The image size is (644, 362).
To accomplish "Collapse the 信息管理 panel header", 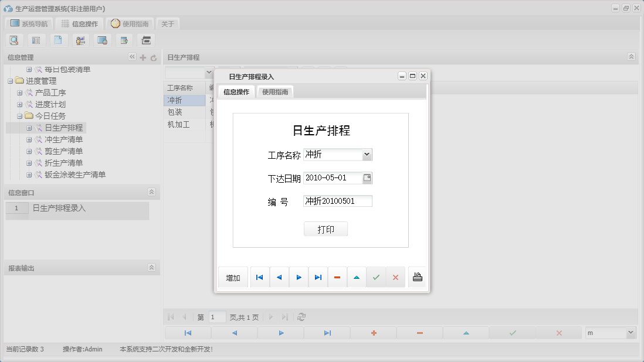I will 132,57.
